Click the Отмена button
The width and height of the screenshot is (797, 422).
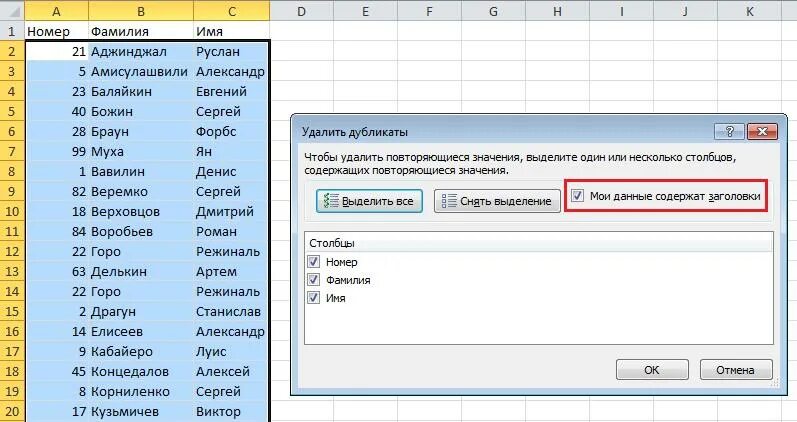(735, 370)
